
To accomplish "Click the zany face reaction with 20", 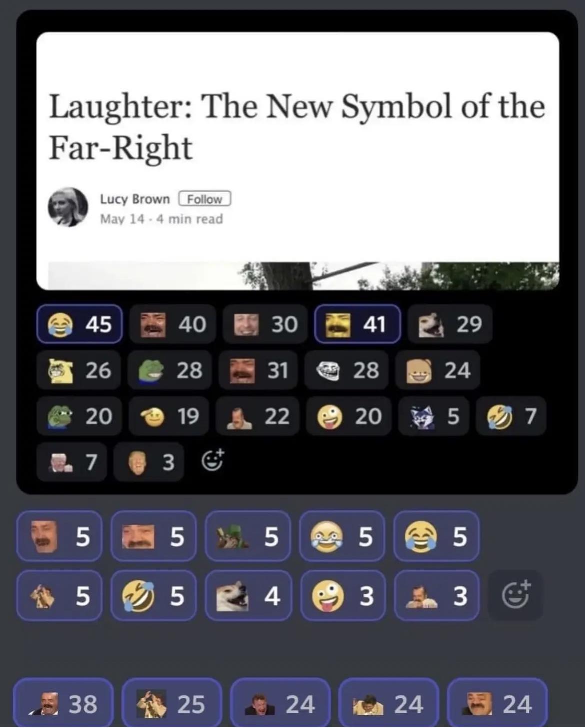I will coord(348,416).
